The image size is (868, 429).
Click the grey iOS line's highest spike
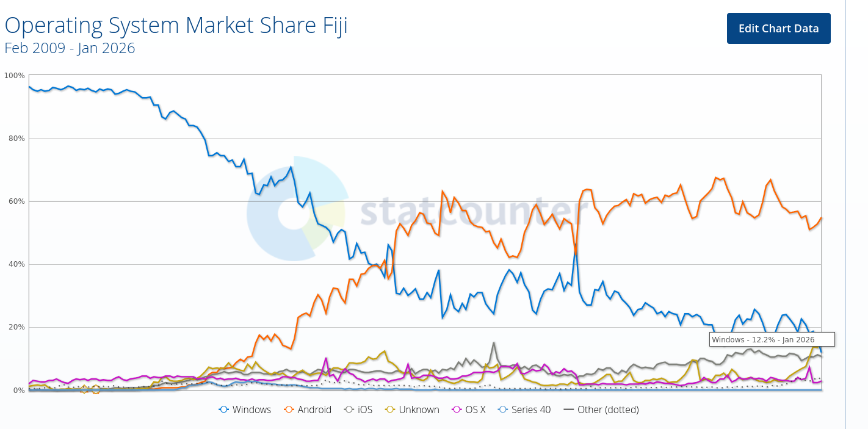494,343
